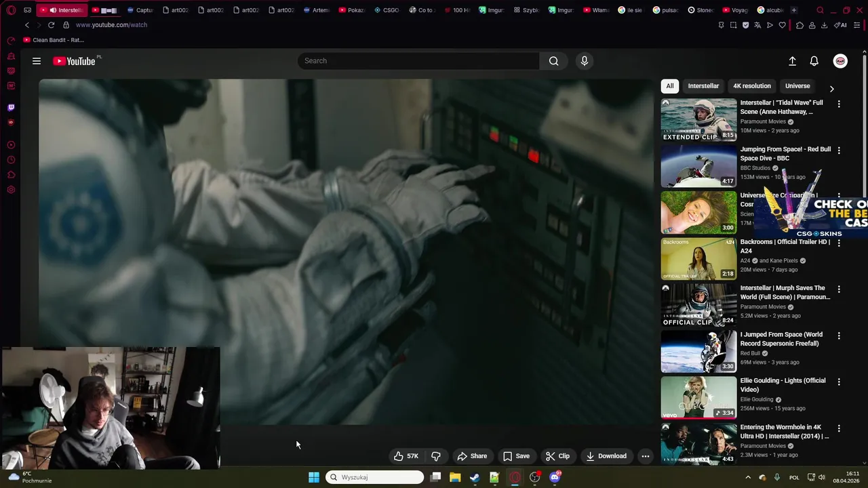Screen dimensions: 868x488
Task: Select the Interstellar filter chip
Action: coord(703,86)
